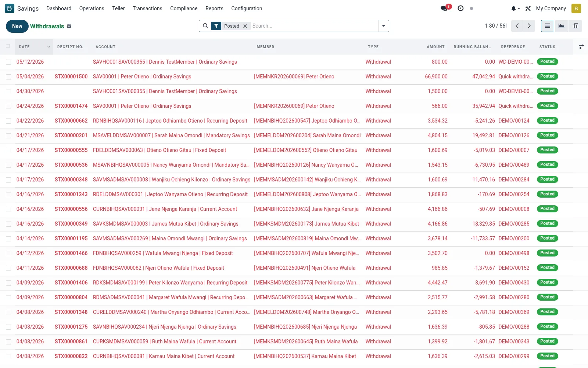
Task: Sort by the Member column header
Action: coord(265,47)
